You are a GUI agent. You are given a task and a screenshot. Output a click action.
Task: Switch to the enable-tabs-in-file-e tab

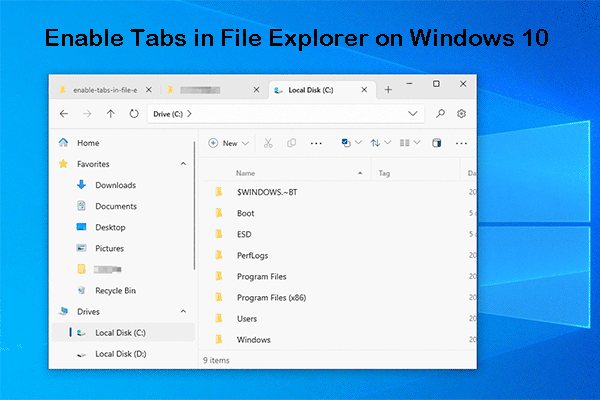(105, 90)
